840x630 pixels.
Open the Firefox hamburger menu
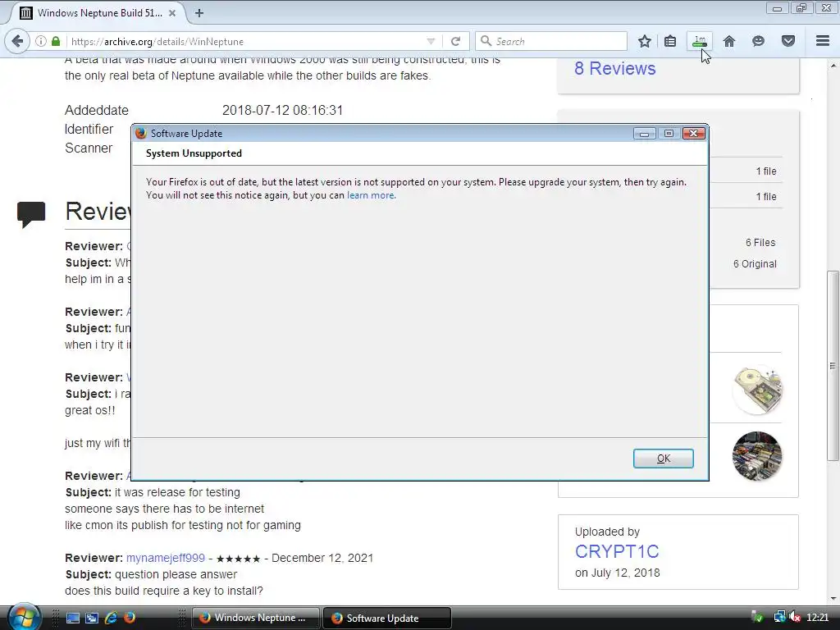[x=823, y=41]
